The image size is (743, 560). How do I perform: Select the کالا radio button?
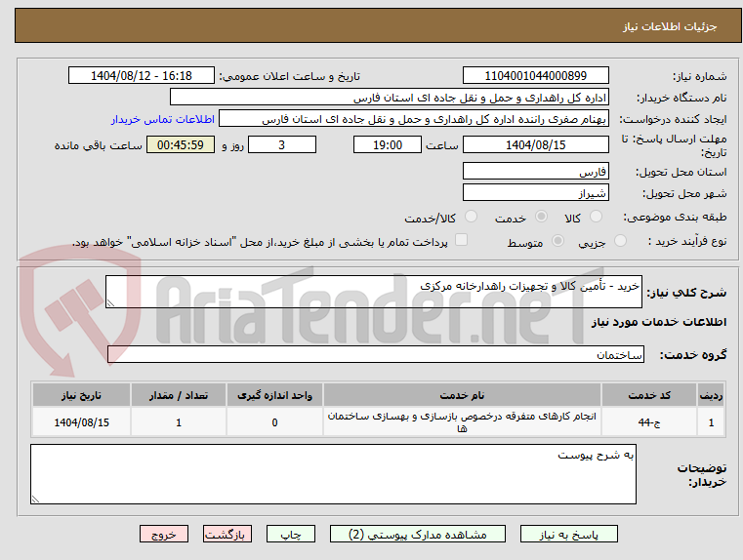[x=596, y=217]
